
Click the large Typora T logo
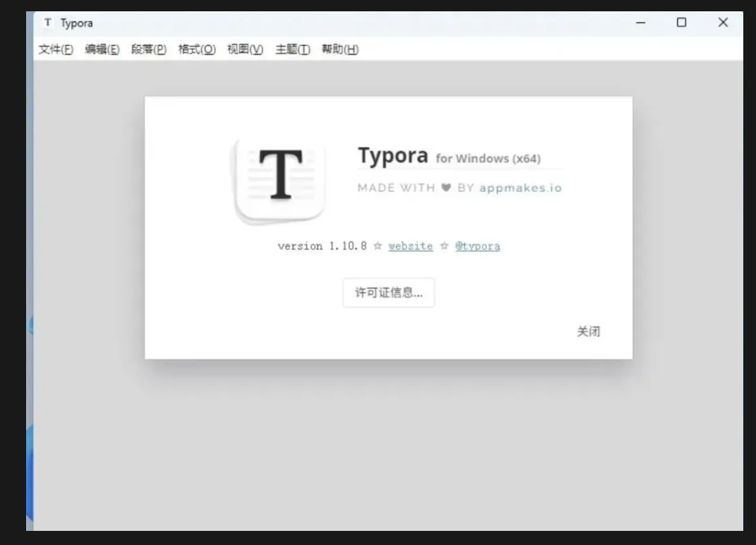(280, 181)
